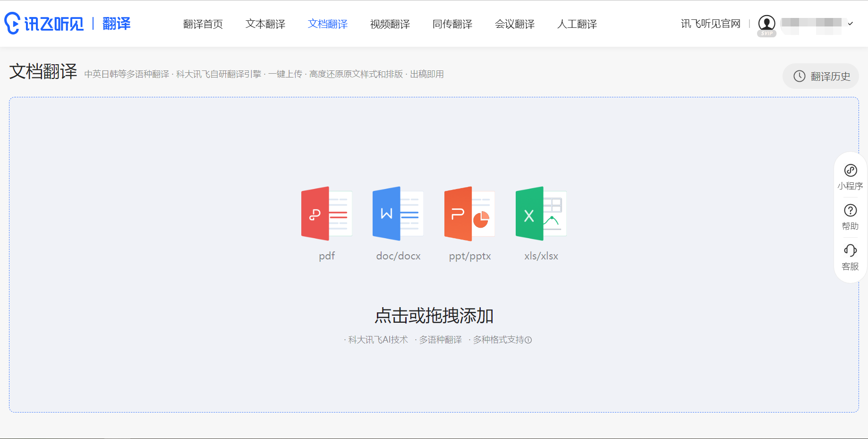The image size is (868, 439).
Task: Click the info icon after 多种格式支持
Action: click(x=528, y=340)
